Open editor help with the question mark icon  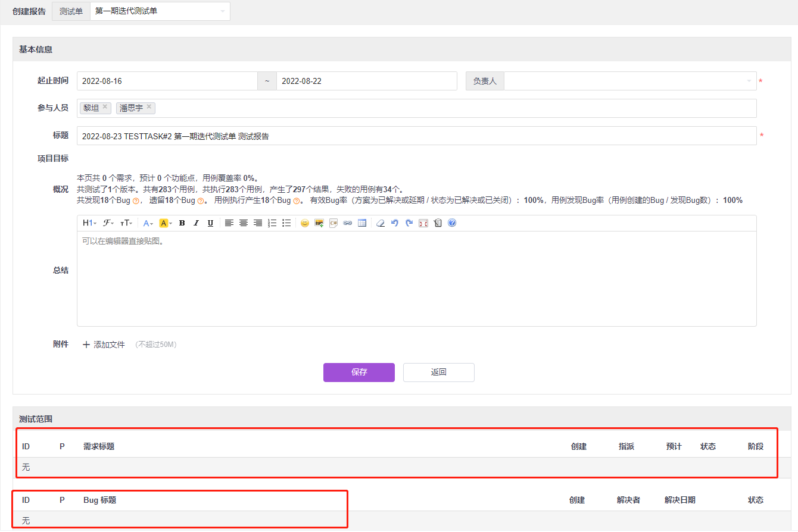(452, 223)
